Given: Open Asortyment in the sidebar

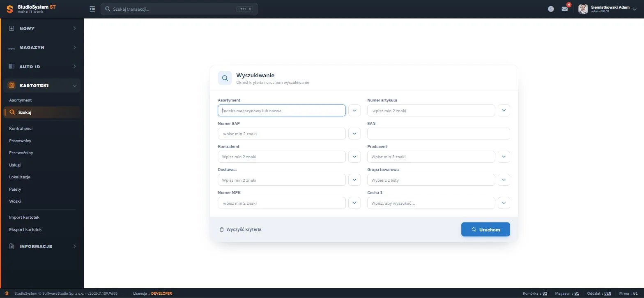Looking at the screenshot, I should [21, 100].
